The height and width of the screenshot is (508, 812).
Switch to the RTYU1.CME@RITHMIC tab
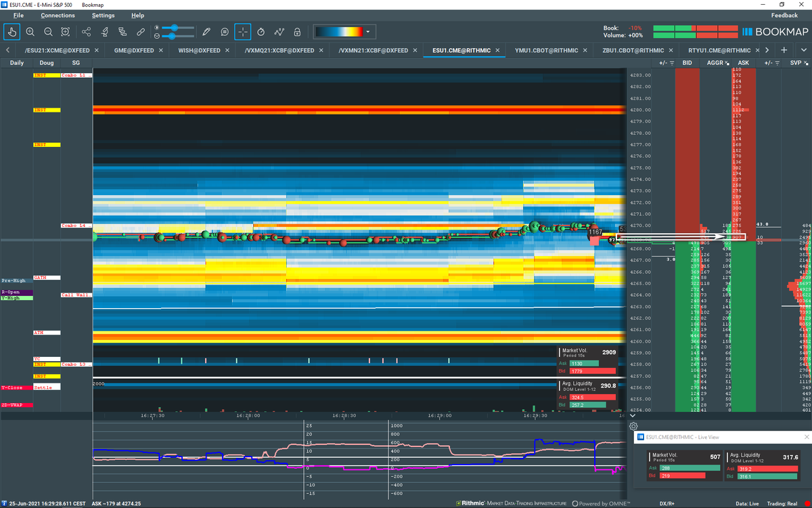pos(719,50)
